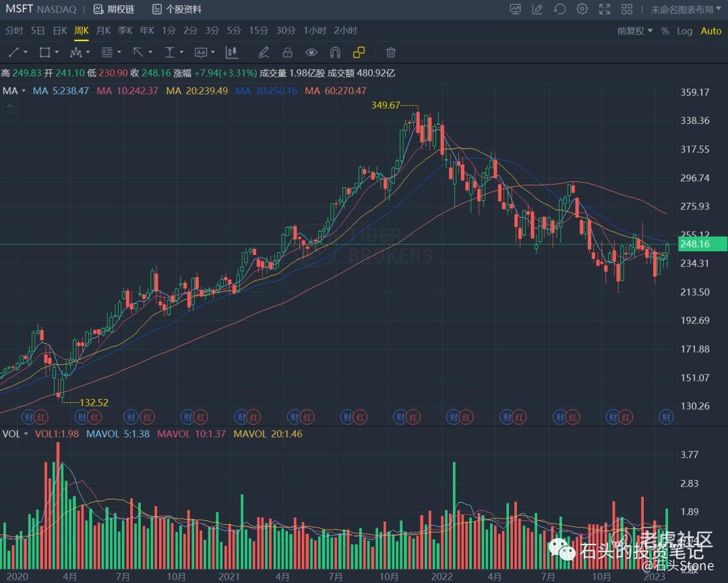Toggle the lock drawings icon
Viewport: 728px width, 583px height.
(288, 53)
